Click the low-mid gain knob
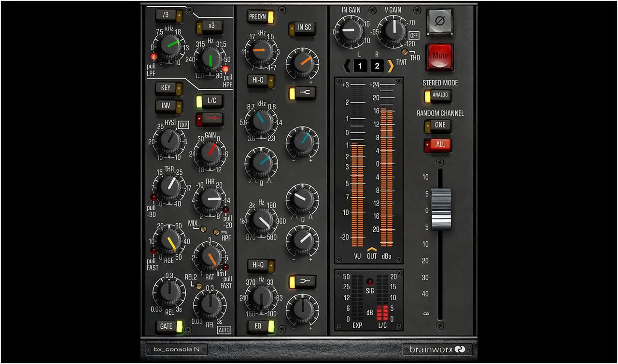 (302, 241)
